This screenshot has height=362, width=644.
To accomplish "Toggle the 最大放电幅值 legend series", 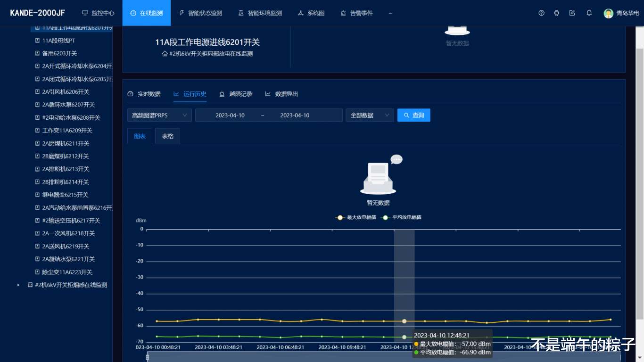I will (355, 218).
